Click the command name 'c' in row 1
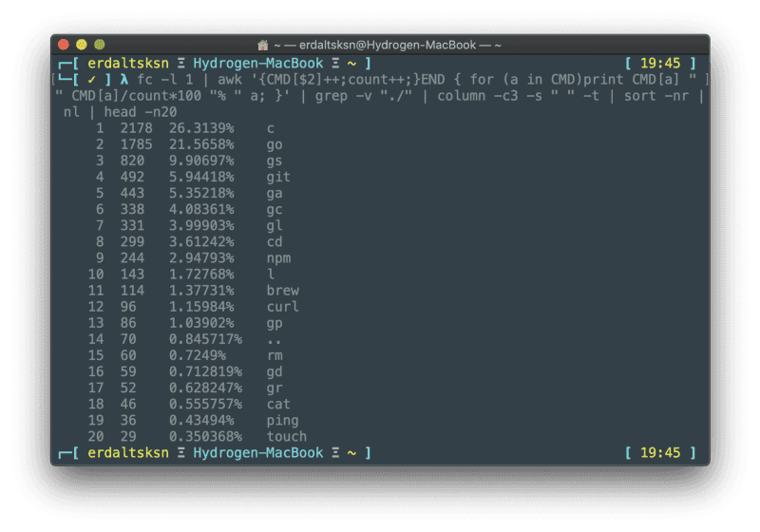This screenshot has width=760, height=532. pos(271,129)
